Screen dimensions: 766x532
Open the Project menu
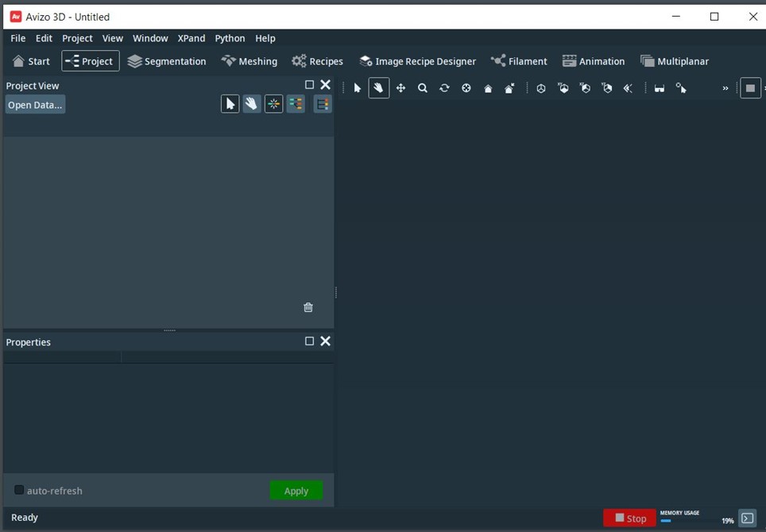pos(77,38)
